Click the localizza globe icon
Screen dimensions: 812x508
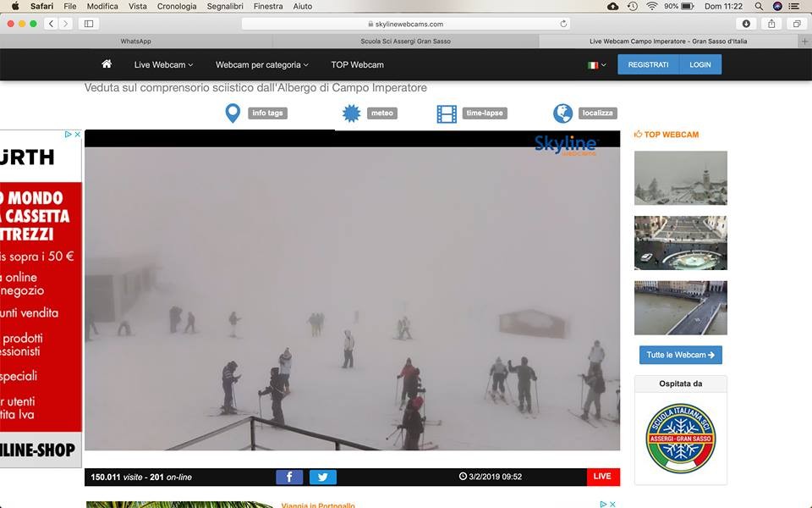click(562, 113)
